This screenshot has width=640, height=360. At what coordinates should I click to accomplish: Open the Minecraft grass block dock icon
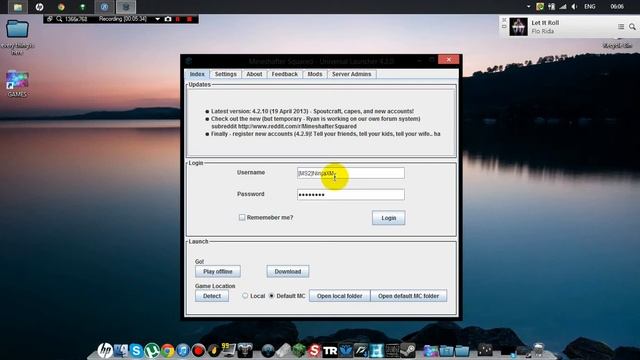coord(299,351)
